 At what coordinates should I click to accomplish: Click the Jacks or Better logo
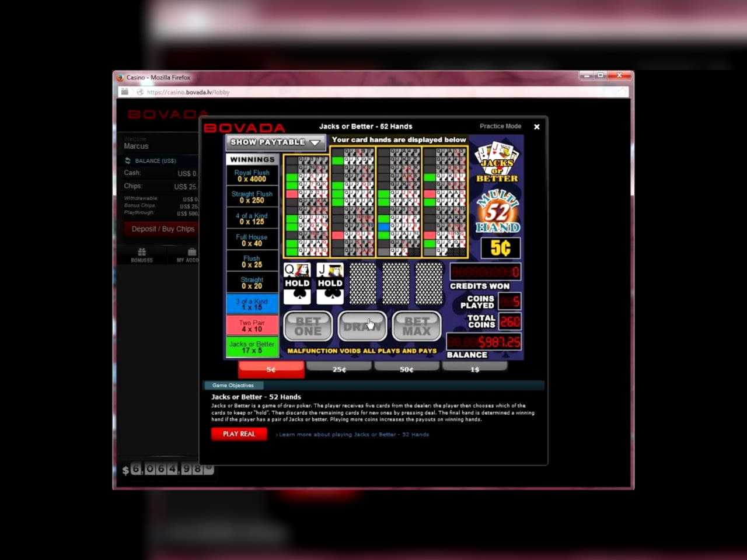coord(497,162)
